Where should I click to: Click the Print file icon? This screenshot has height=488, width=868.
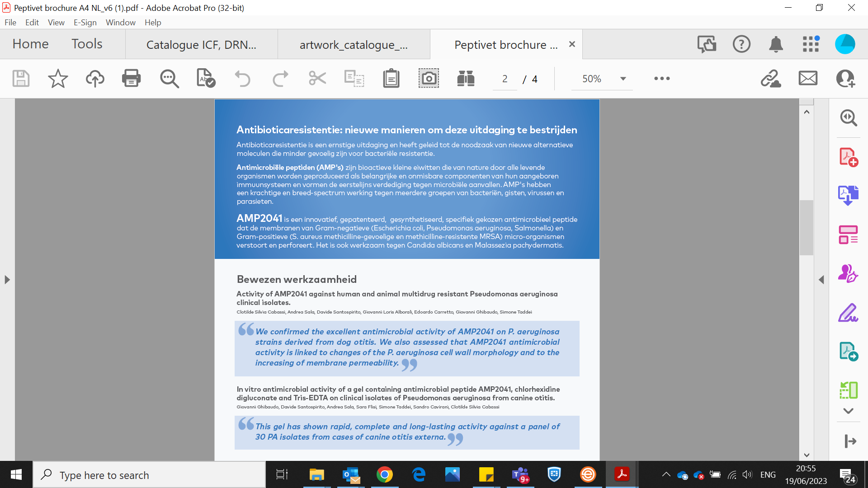(131, 79)
